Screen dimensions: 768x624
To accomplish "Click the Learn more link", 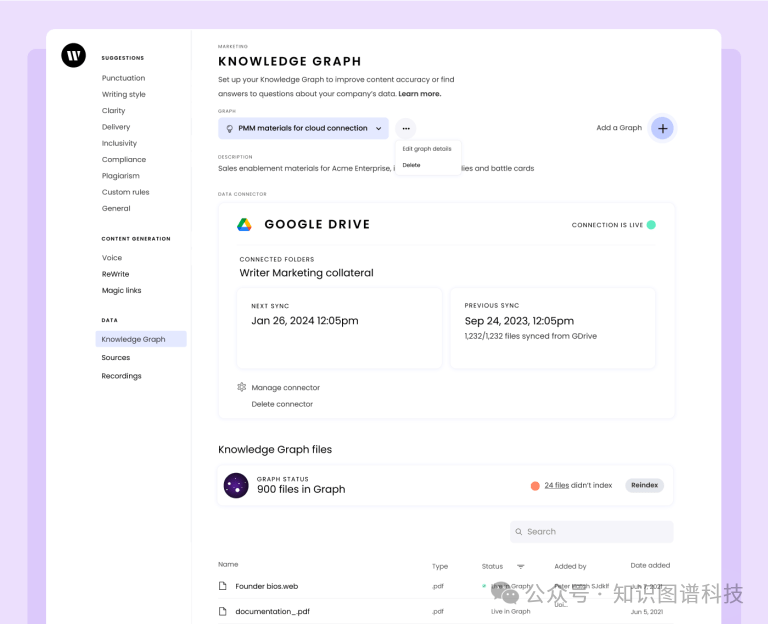I will point(420,94).
